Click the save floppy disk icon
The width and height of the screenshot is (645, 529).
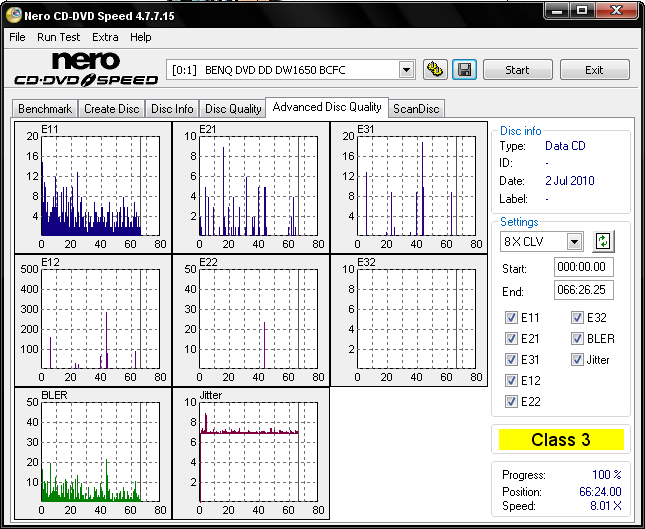click(x=464, y=70)
